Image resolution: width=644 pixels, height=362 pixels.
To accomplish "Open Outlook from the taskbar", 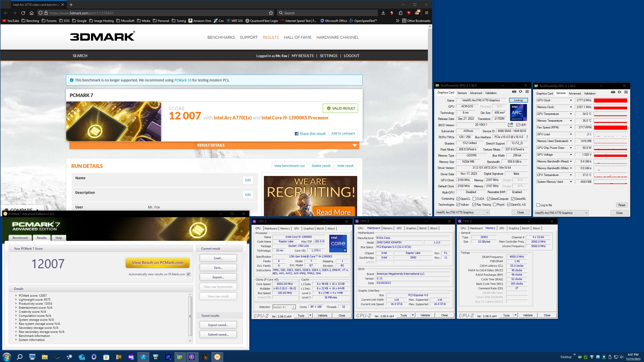I will click(82, 357).
